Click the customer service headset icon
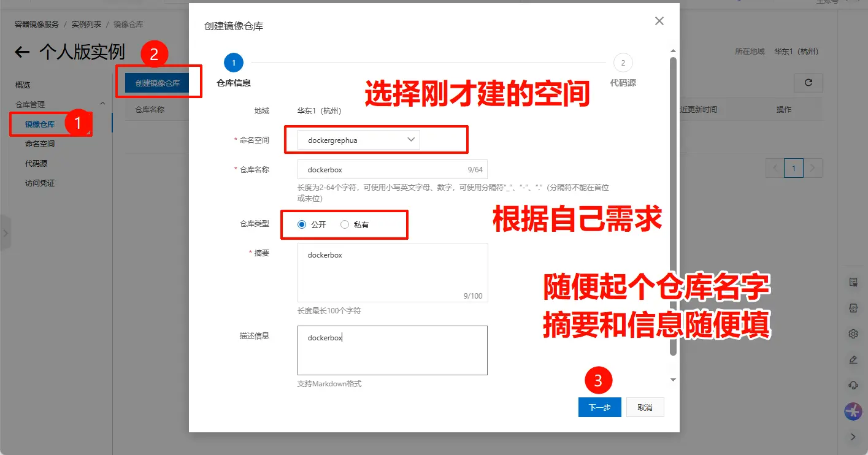Image resolution: width=868 pixels, height=455 pixels. coord(853,385)
